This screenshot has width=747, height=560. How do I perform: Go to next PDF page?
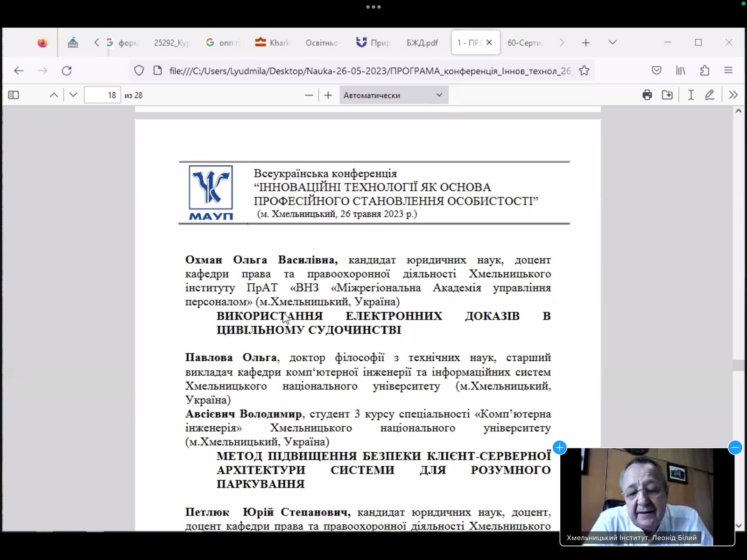point(73,95)
